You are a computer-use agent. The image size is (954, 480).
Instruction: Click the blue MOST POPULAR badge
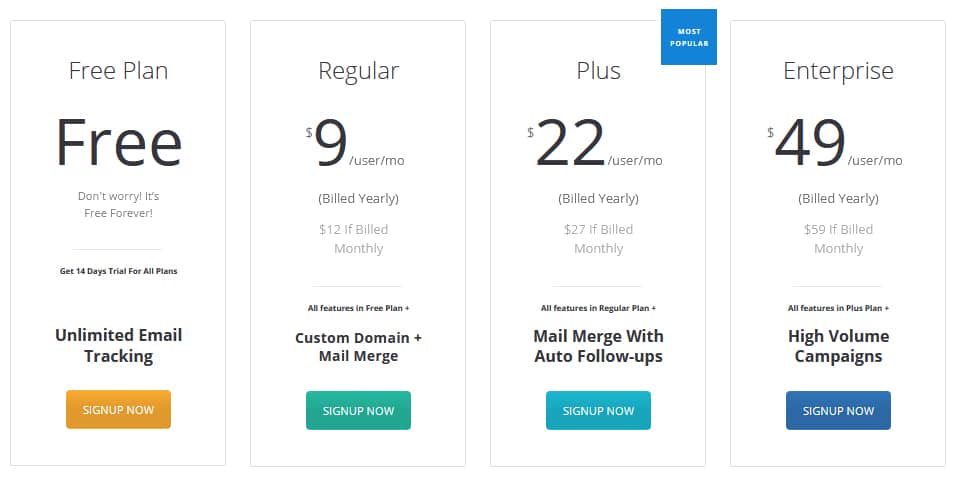[x=689, y=37]
